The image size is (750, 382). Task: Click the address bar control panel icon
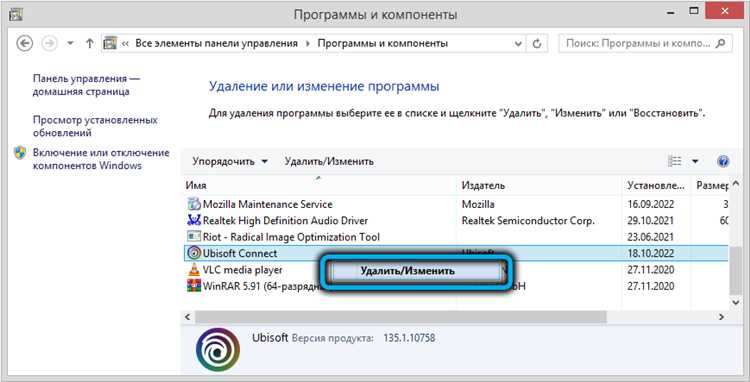click(110, 44)
